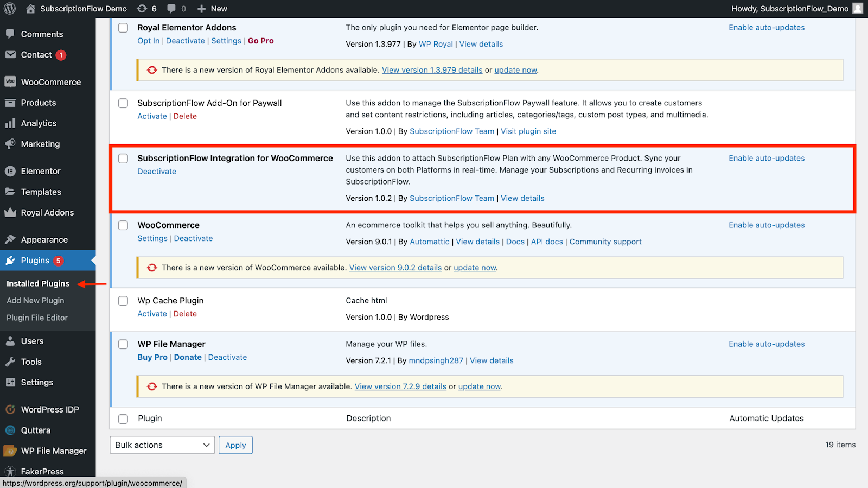Click the Donate link for WP File Manager
Image resolution: width=868 pixels, height=488 pixels.
pyautogui.click(x=188, y=357)
